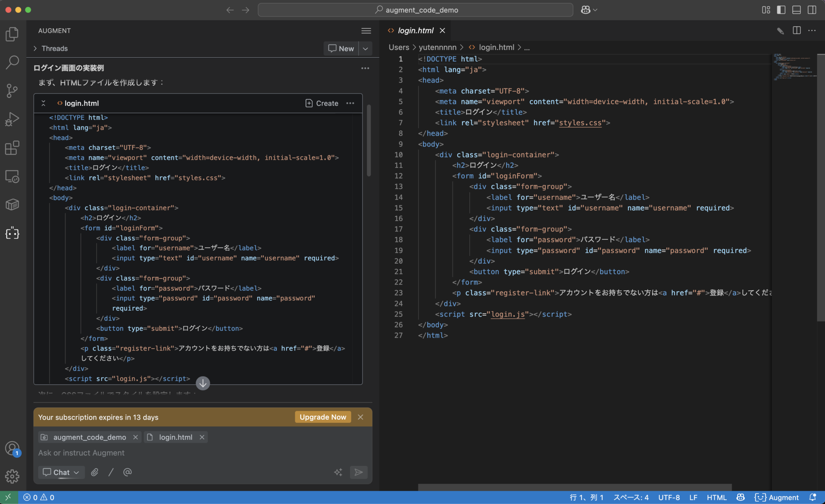The height and width of the screenshot is (504, 825).
Task: Click styles.css link in the editor
Action: [x=580, y=122]
